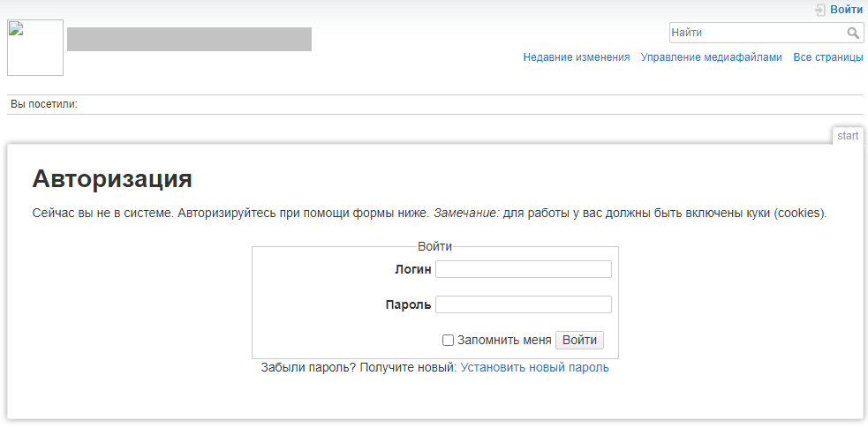This screenshot has width=868, height=428.
Task: Focus the Найти search field
Action: [756, 33]
